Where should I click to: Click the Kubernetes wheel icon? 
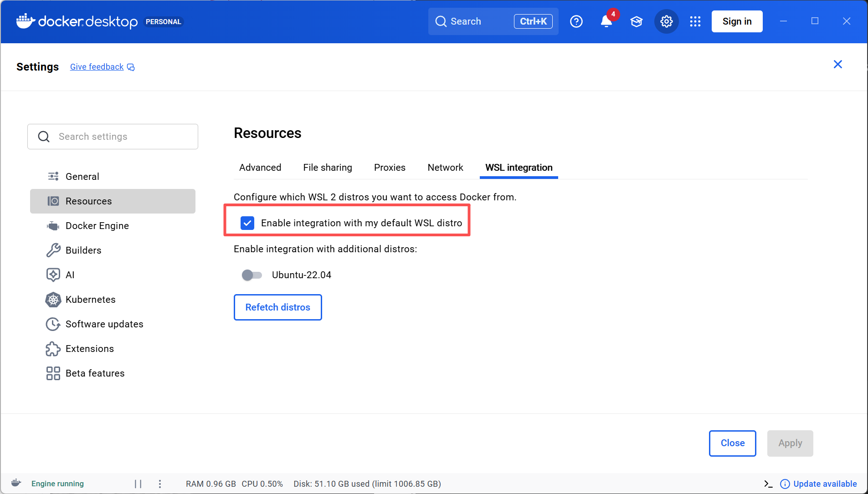click(x=53, y=299)
